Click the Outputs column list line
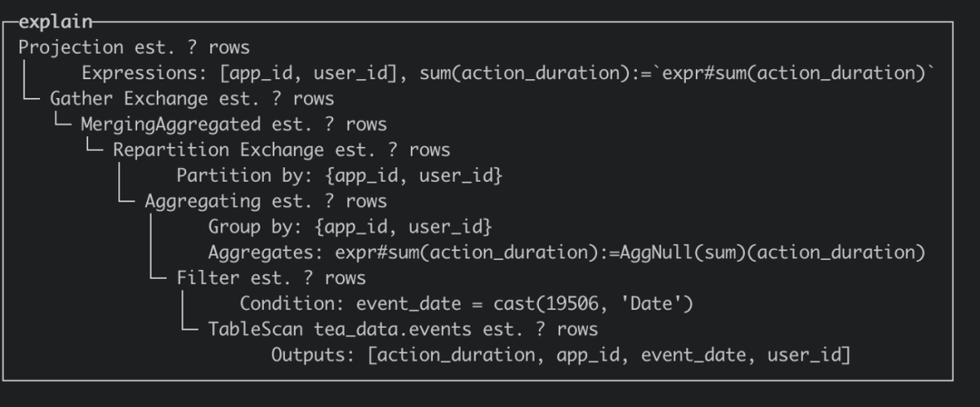 [x=561, y=355]
